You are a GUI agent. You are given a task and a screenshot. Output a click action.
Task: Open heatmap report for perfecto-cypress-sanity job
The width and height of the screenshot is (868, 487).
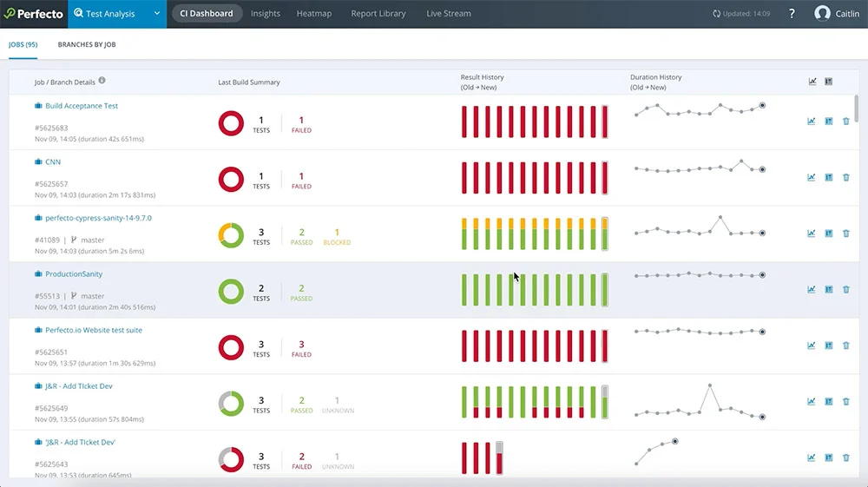point(829,234)
